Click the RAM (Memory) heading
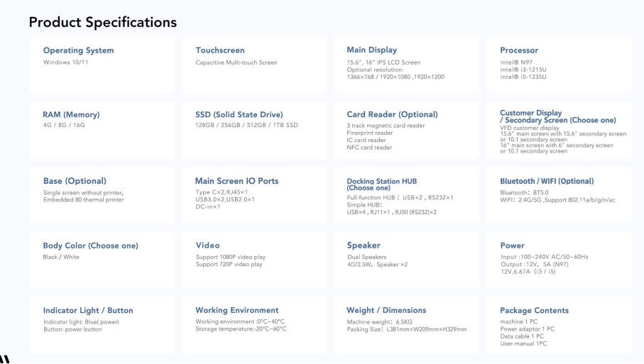The width and height of the screenshot is (644, 364). (71, 114)
